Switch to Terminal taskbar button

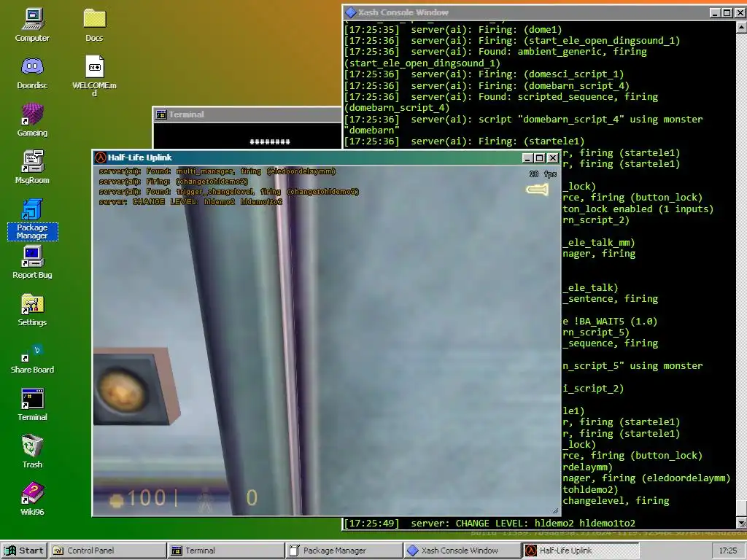[226, 551]
